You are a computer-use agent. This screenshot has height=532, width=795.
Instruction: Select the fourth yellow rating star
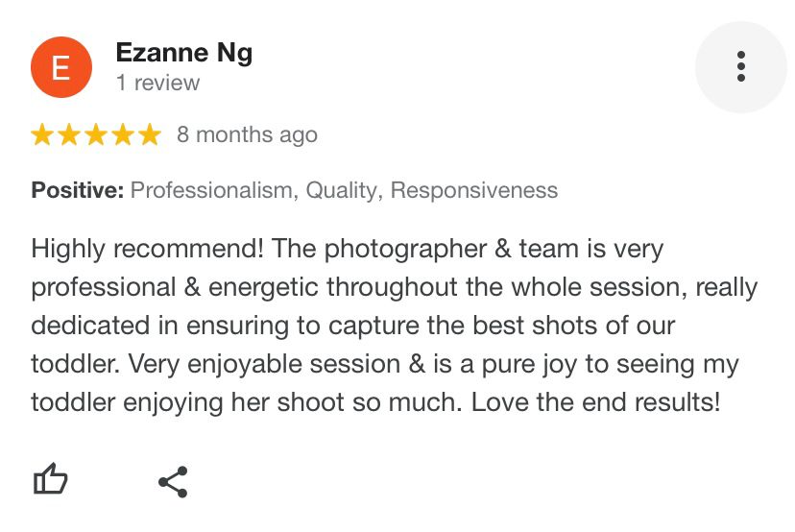pos(123,134)
